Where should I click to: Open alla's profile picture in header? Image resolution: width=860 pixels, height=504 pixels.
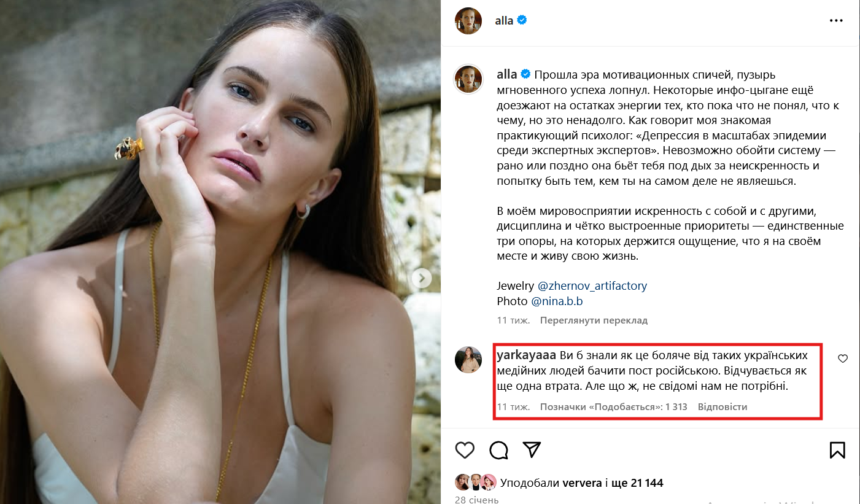pos(468,21)
